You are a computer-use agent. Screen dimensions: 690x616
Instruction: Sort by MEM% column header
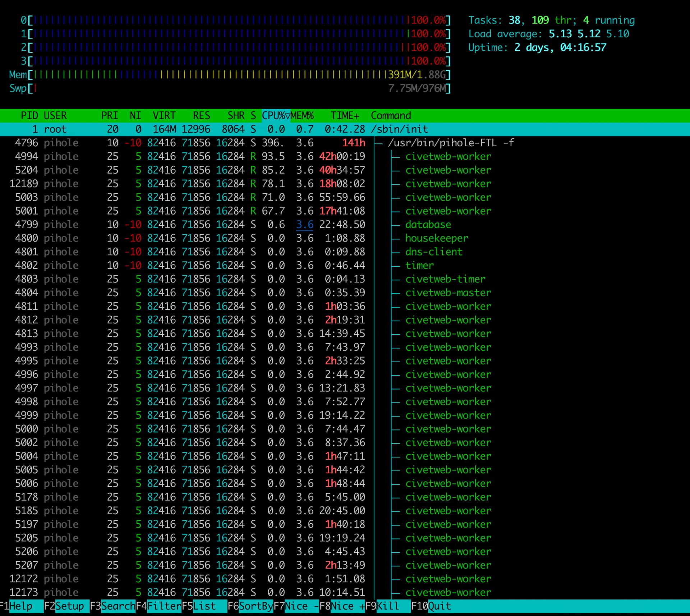(302, 115)
